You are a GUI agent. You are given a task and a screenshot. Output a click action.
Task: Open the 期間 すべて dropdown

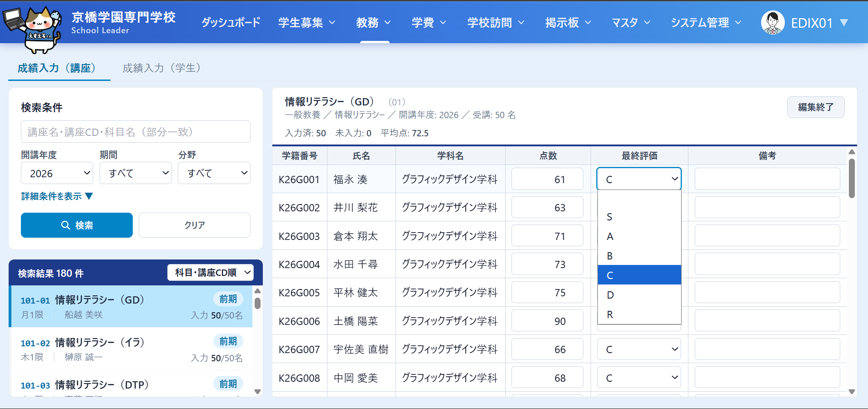point(135,173)
